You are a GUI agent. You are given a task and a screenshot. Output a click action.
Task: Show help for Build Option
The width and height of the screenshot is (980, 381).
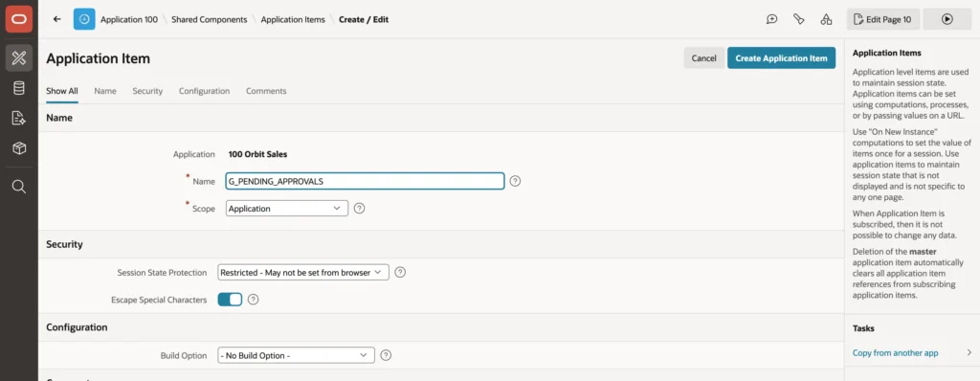click(387, 355)
